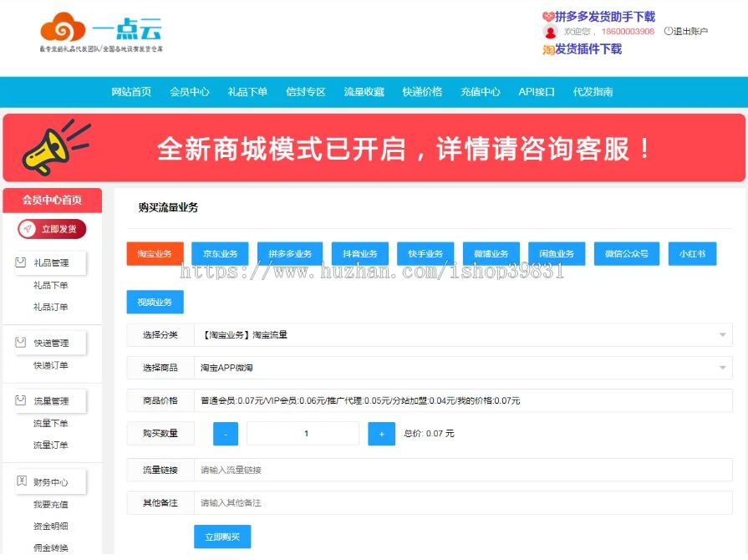Click the icon next to 快递管理
Viewport: 748px width, 560px height.
pos(21,343)
